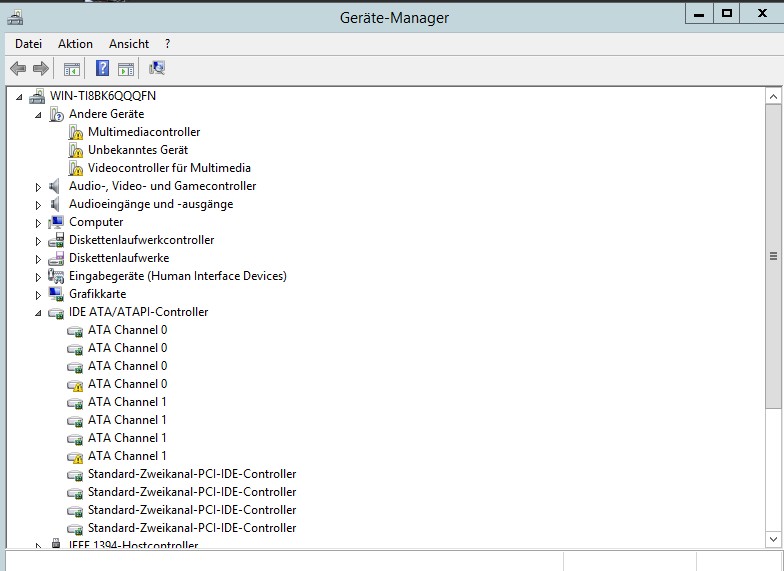The height and width of the screenshot is (571, 784).
Task: Click the Unbekanntes Gerät warning icon
Action: (76, 150)
